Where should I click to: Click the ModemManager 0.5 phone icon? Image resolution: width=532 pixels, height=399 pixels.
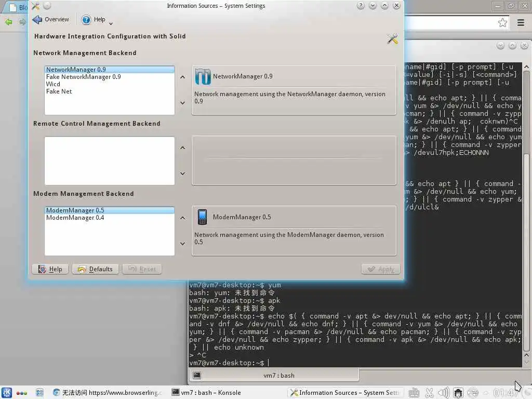tap(202, 217)
